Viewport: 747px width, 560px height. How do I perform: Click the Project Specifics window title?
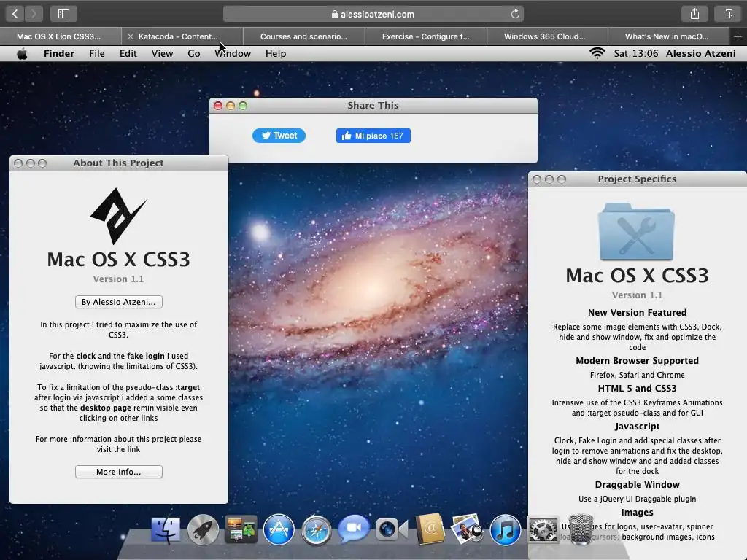[637, 179]
